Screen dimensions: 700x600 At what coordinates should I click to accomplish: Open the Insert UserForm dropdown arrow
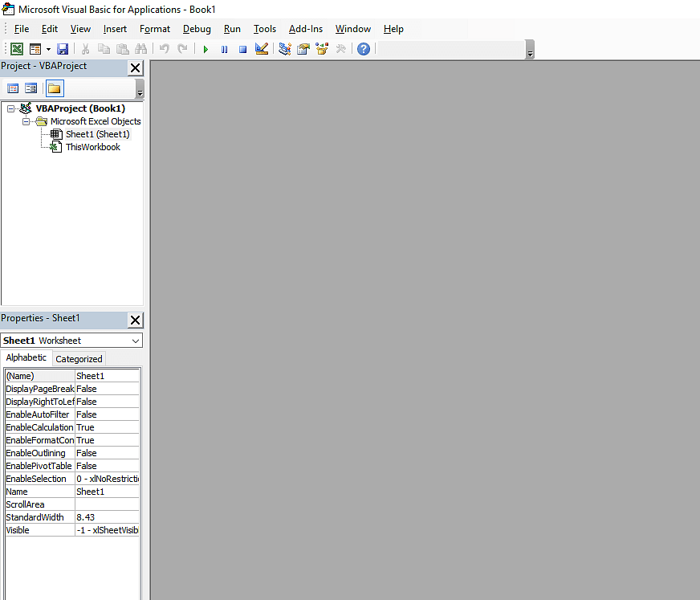click(48, 49)
